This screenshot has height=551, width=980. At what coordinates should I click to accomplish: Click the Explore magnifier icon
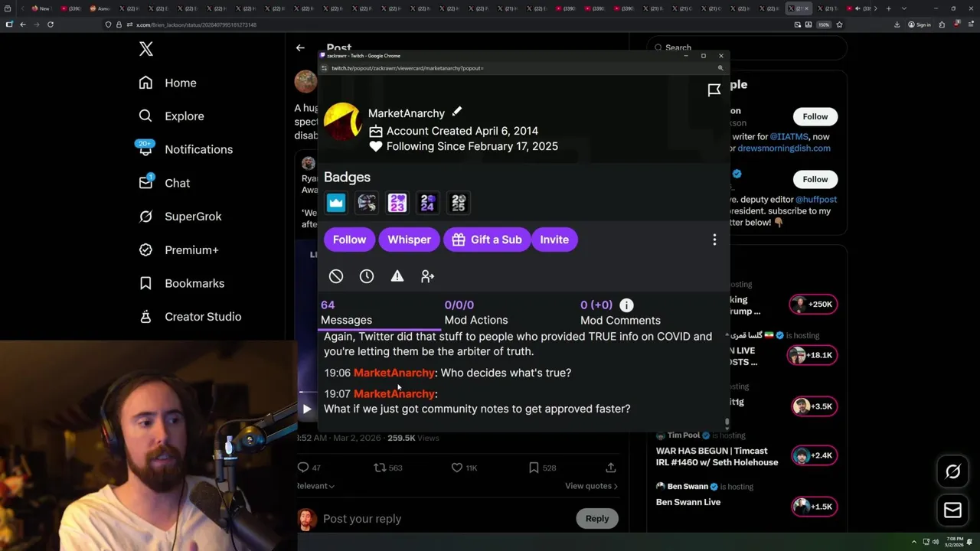tap(145, 116)
